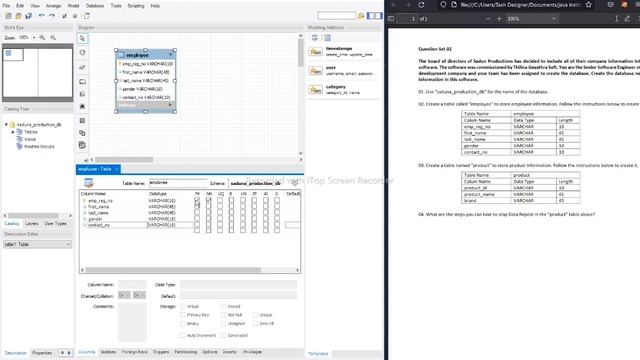
Task: Click the contact_no column name cell
Action: click(x=116, y=225)
